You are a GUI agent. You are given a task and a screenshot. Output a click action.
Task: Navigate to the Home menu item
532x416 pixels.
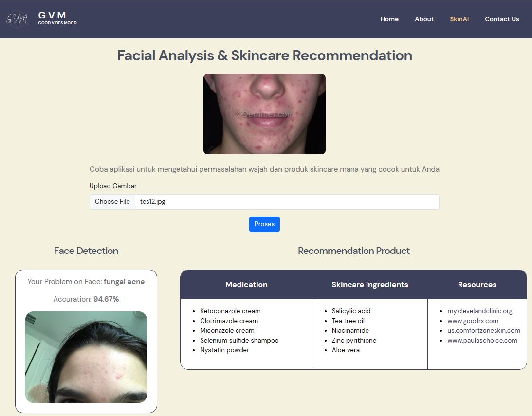(x=389, y=19)
